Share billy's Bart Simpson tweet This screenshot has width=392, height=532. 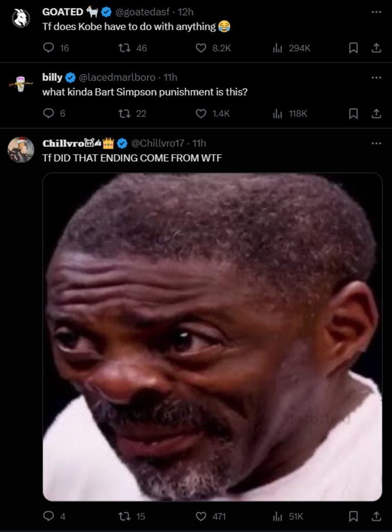(x=376, y=113)
